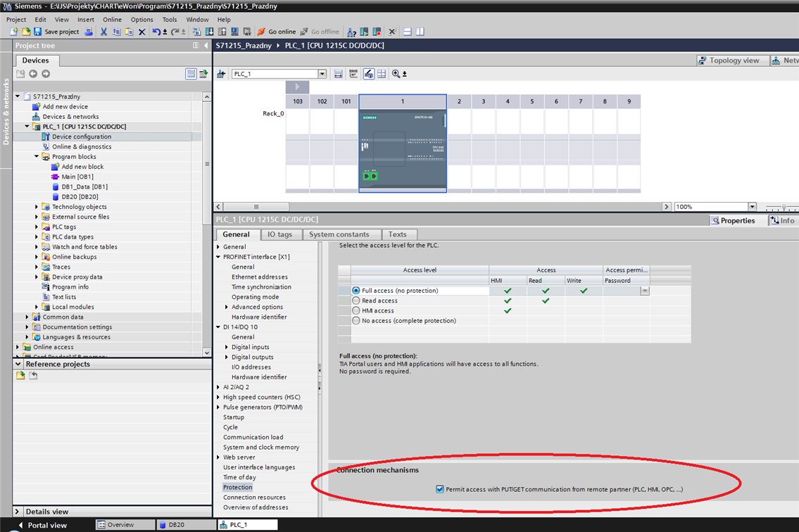
Task: Click Go online button
Action: (x=276, y=32)
